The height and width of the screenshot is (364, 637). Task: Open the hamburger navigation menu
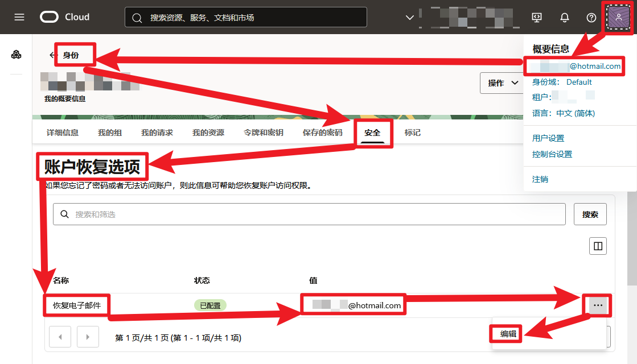tap(19, 17)
